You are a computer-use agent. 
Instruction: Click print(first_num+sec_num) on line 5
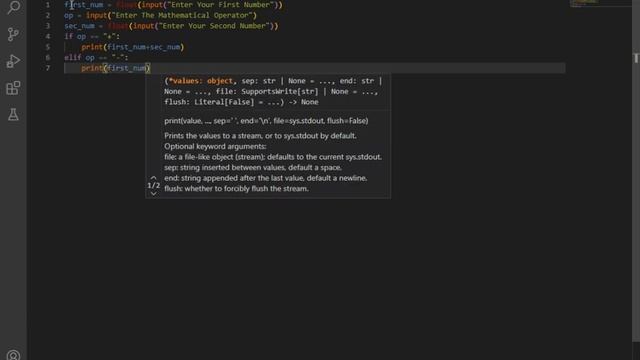(133, 47)
